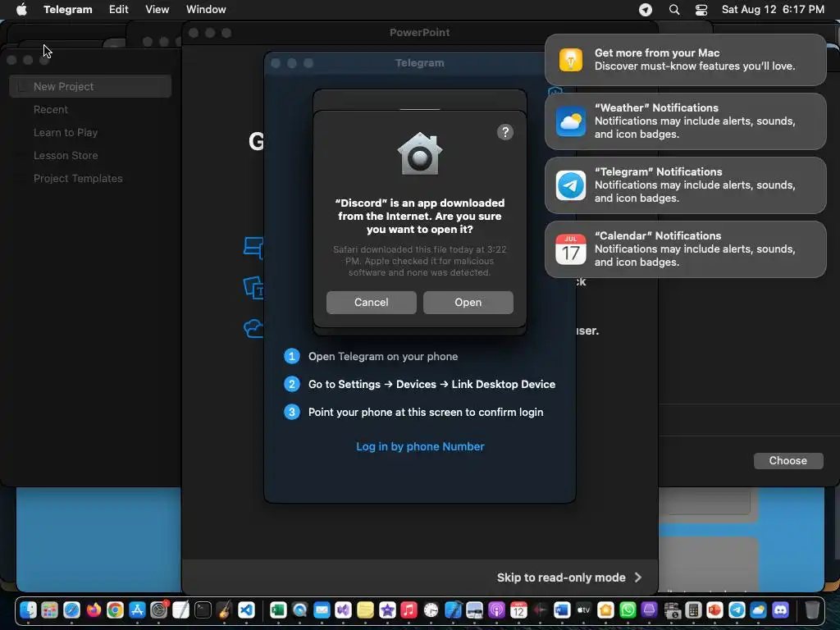Open Word from the dock
Screen dimensions: 840x630
[x=562, y=609]
